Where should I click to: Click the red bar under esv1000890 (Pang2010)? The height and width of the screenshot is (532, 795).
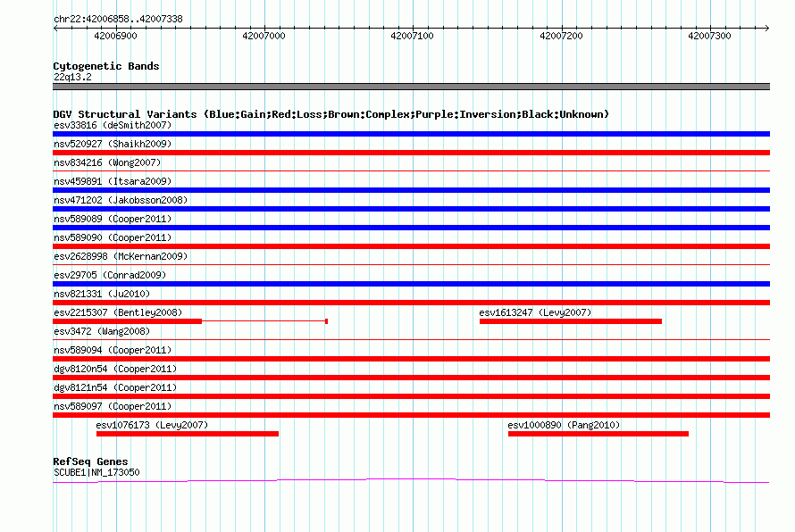point(598,434)
